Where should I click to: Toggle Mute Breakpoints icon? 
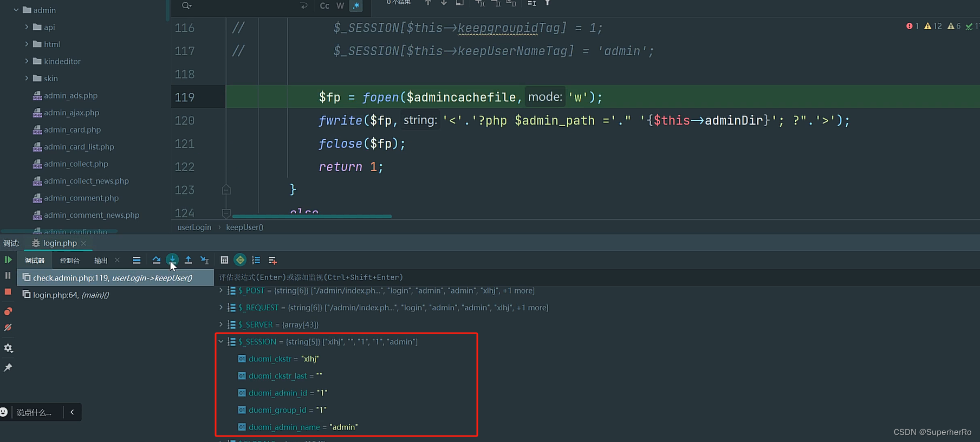pyautogui.click(x=8, y=328)
